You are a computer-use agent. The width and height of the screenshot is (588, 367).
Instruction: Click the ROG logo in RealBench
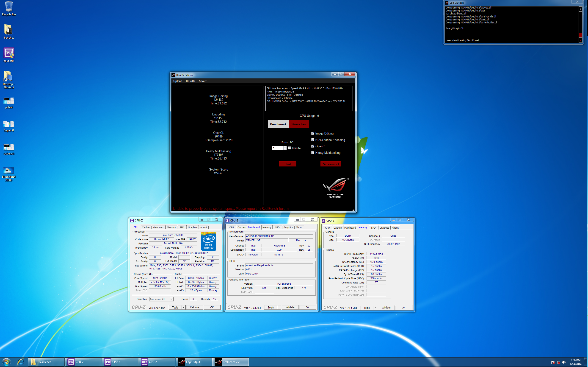335,188
